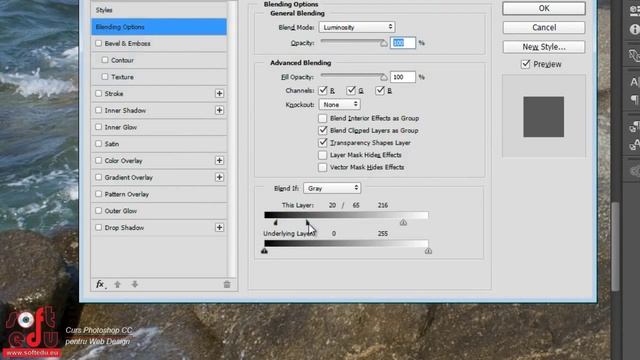
Task: Add another Drop Shadow with plus icon
Action: [x=219, y=227]
